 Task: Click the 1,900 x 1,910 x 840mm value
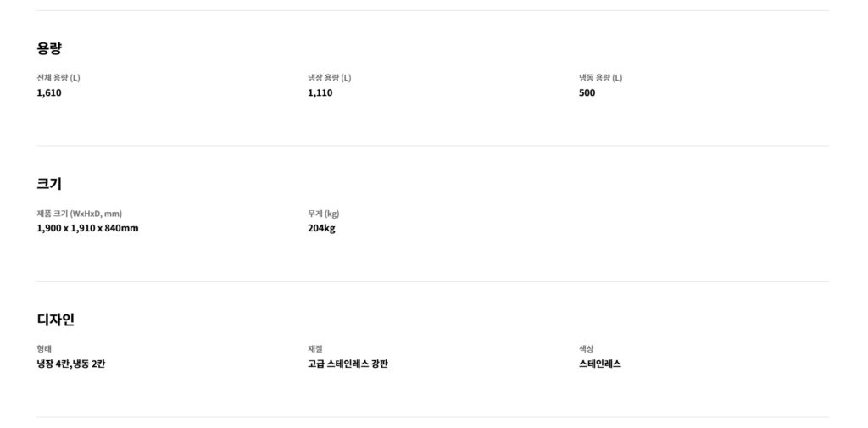point(87,228)
